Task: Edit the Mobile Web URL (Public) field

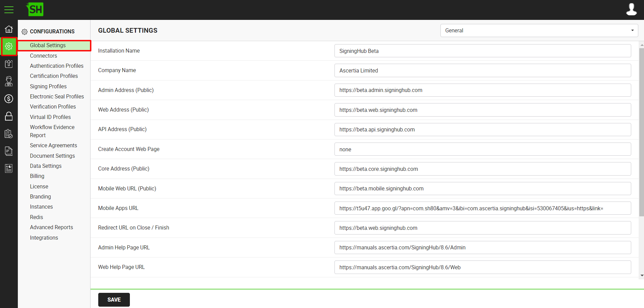Action: coord(482,188)
